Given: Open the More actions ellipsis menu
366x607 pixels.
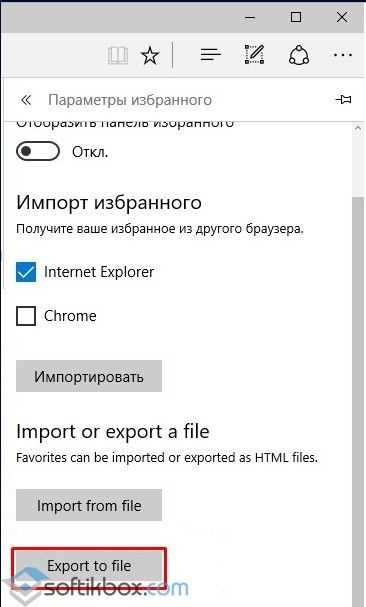Looking at the screenshot, I should (343, 55).
